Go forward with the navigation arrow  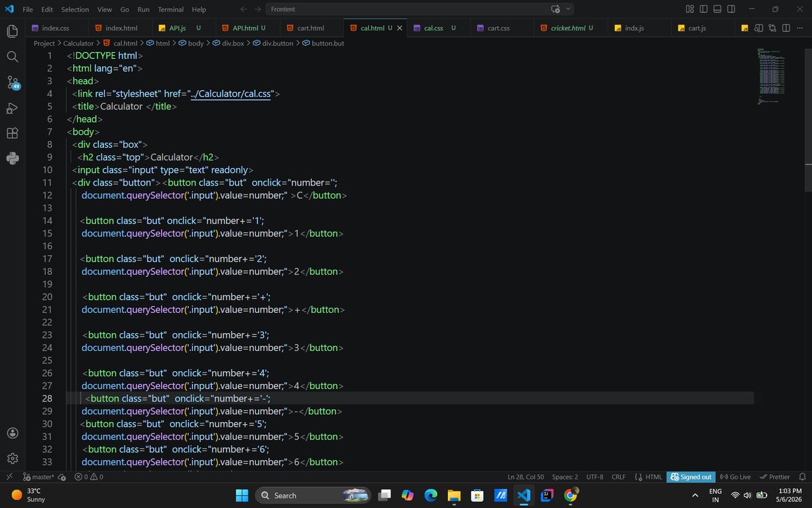[x=258, y=9]
